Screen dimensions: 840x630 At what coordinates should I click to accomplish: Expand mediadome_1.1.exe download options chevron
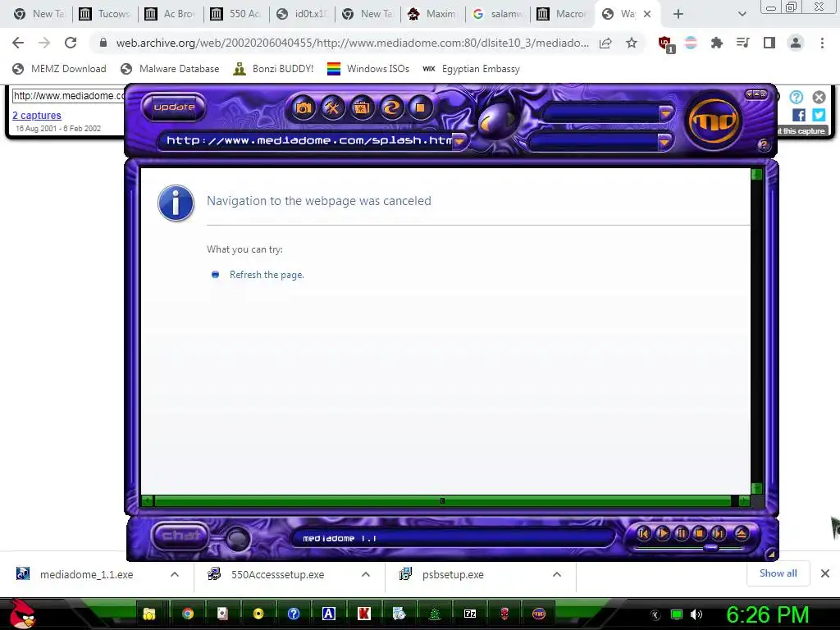pos(175,574)
